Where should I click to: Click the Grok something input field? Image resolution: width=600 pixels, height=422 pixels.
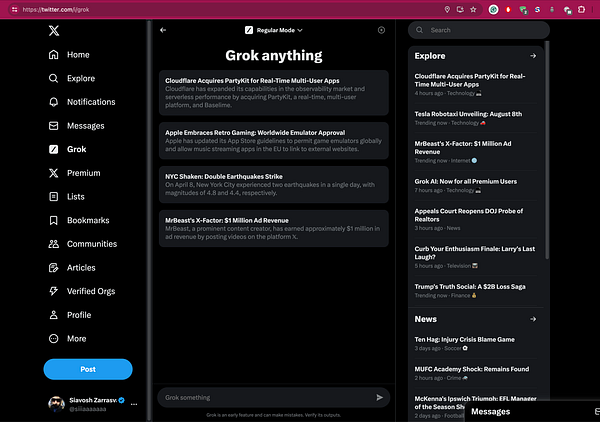coord(266,398)
